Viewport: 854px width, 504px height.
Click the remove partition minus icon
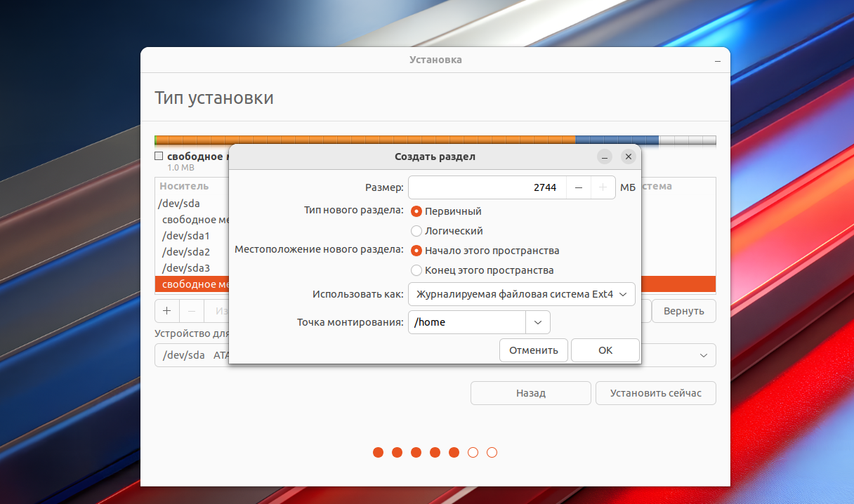coord(192,310)
